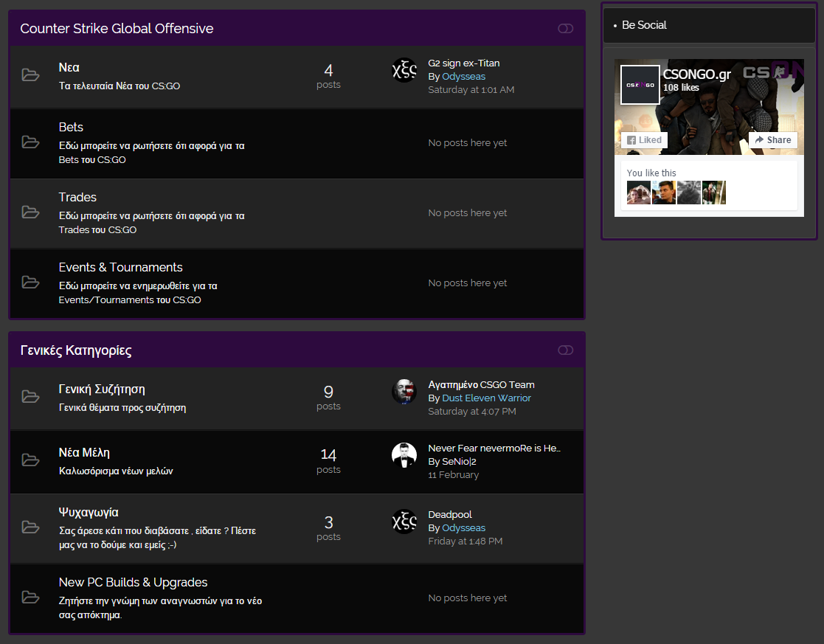Click folder icon beside Events & Tournaments
Screen dimensions: 824x644
coord(30,282)
